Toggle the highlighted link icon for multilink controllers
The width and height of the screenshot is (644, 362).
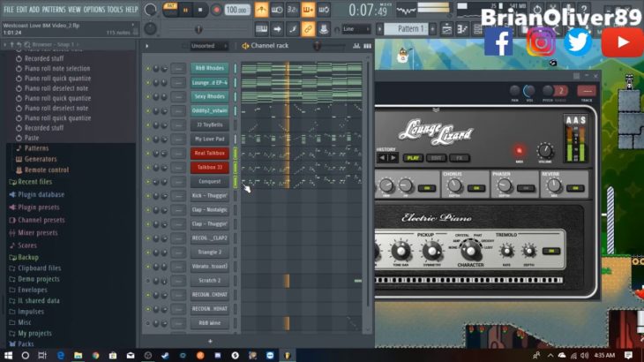point(308,29)
